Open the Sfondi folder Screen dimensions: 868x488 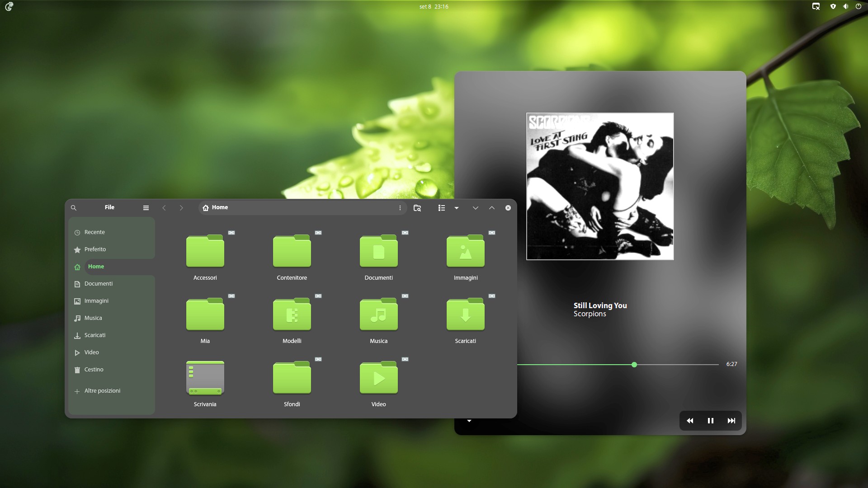click(292, 377)
